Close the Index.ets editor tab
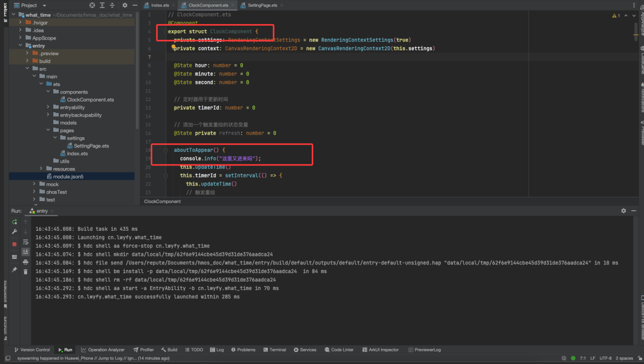This screenshot has width=644, height=364. point(174,5)
